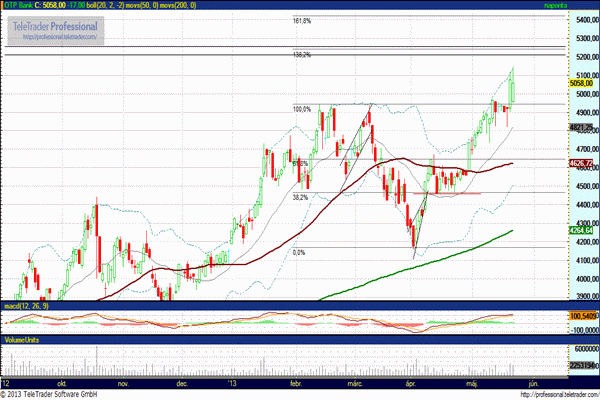Screen dimensions: 600x400
Task: Click the okt. month on time axis
Action: click(x=62, y=384)
